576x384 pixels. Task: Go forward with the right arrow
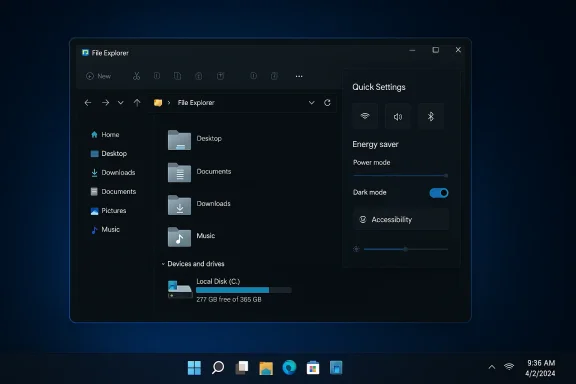pyautogui.click(x=105, y=103)
